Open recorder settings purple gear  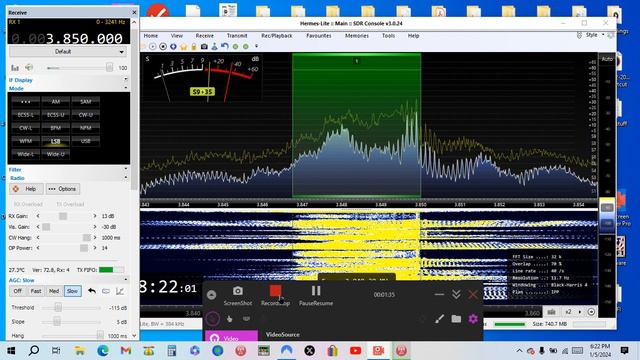tap(473, 319)
